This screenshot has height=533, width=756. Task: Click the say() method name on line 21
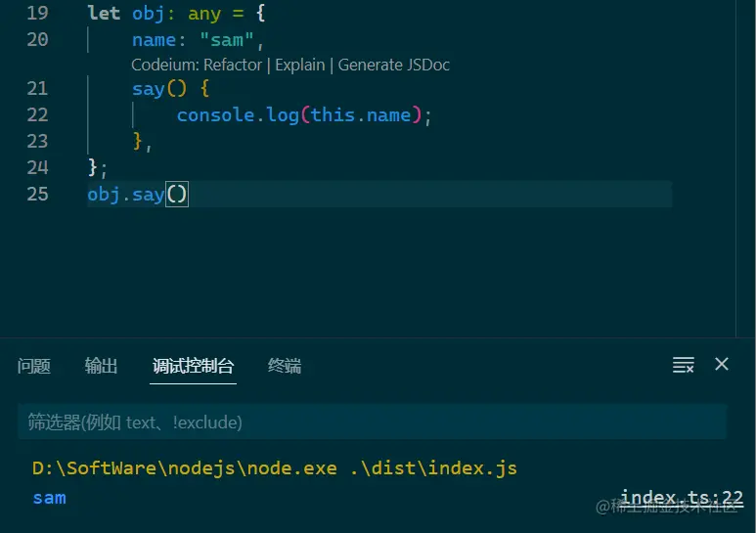[x=149, y=89]
